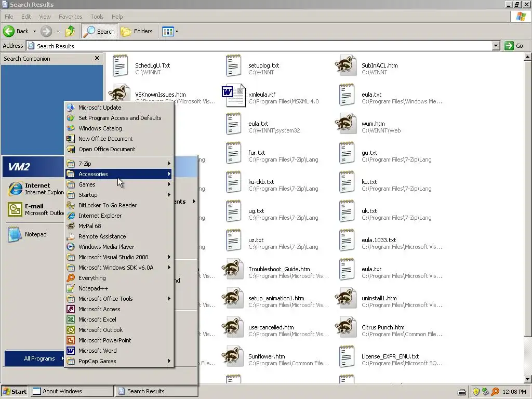Image resolution: width=532 pixels, height=399 pixels.
Task: Switch to Search Results taskbar button
Action: (x=156, y=392)
